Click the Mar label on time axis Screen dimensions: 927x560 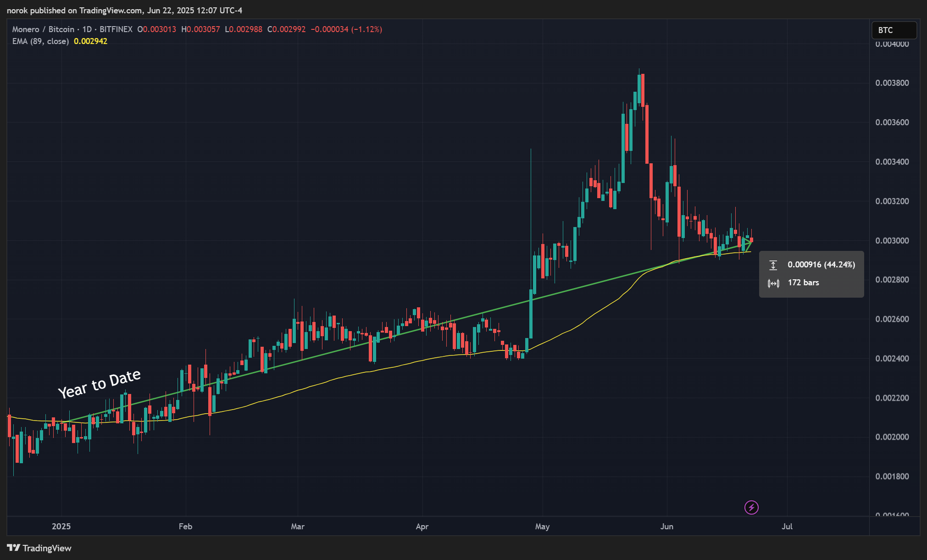click(298, 527)
